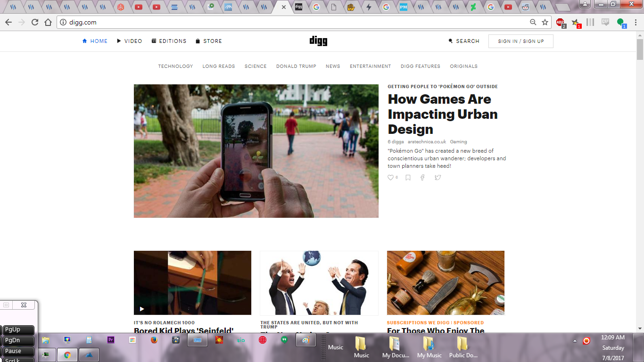This screenshot has height=362, width=644.
Task: Switch to the digg icon browser tab
Action: pyautogui.click(x=298, y=7)
